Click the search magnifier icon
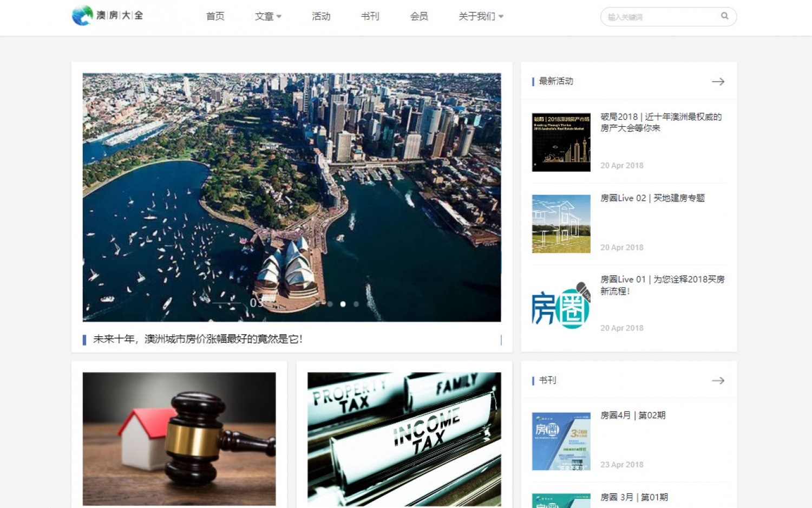812x508 pixels. [724, 16]
